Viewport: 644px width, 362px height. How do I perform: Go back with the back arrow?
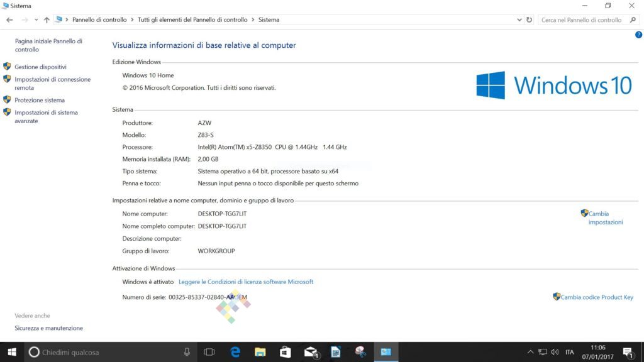coord(9,19)
